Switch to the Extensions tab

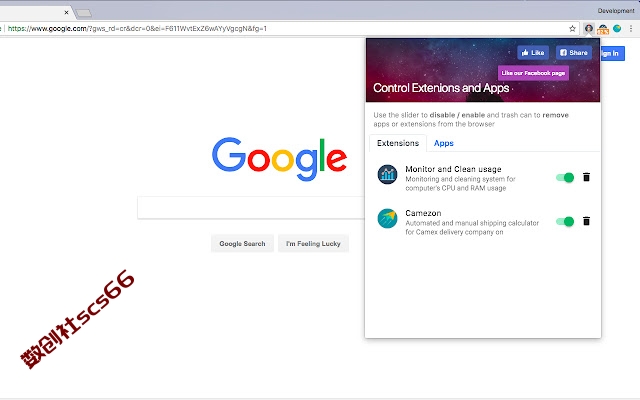398,143
